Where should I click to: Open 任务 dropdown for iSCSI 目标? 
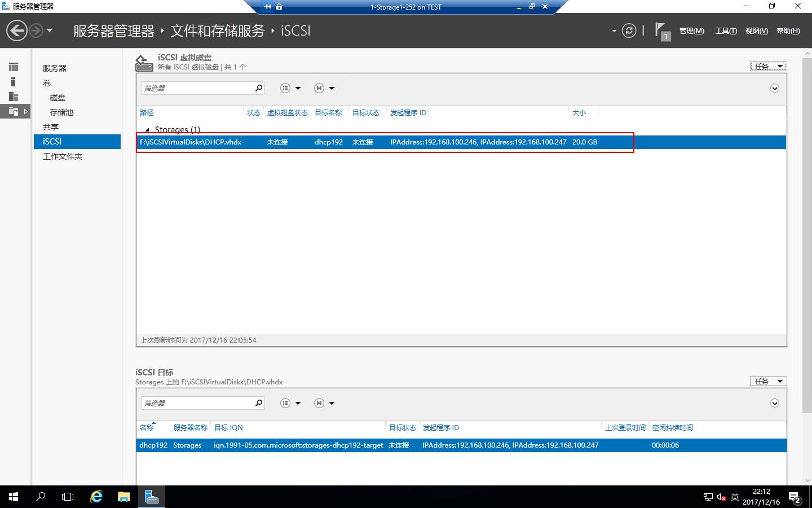pos(768,381)
